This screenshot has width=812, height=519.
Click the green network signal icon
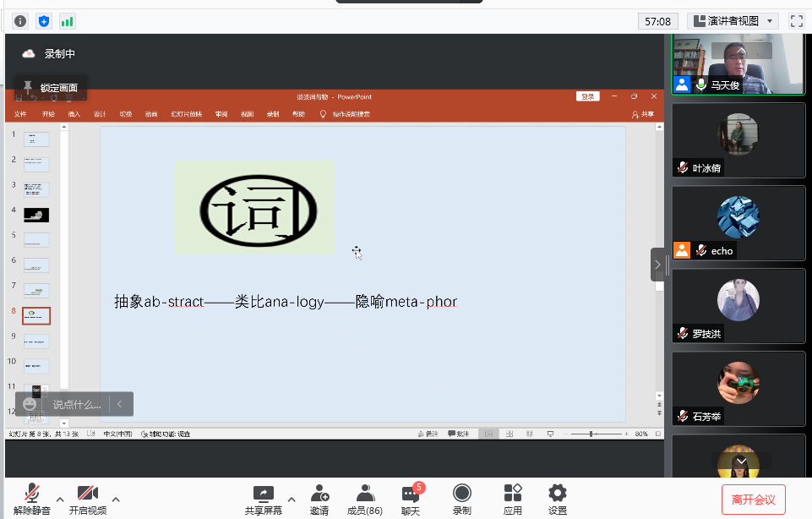(67, 21)
